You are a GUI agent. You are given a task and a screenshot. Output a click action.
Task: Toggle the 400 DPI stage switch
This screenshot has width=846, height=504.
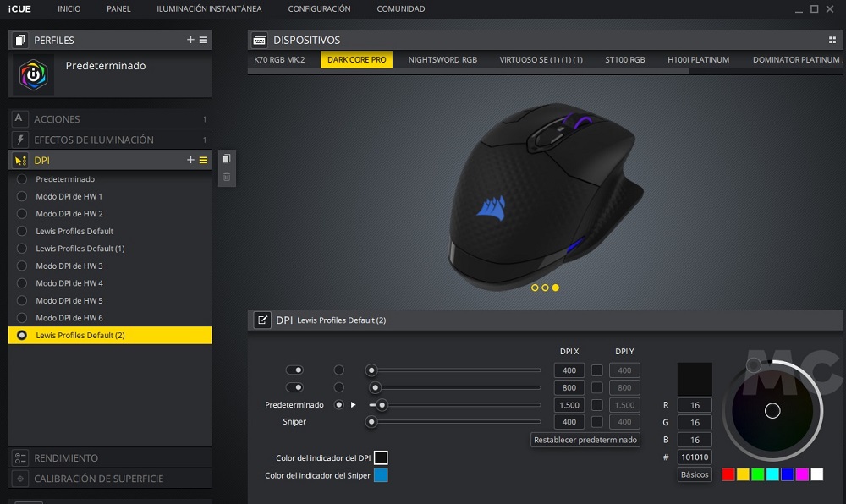(x=294, y=370)
